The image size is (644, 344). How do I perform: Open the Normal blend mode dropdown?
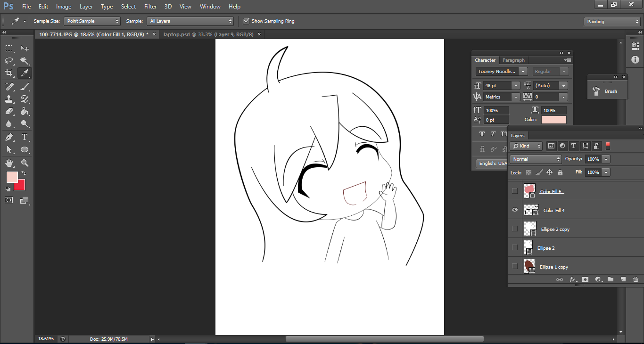pos(536,159)
